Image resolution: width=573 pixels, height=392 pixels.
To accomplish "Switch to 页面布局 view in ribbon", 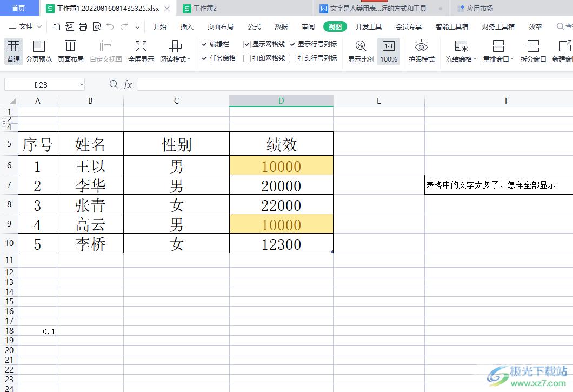I will (x=70, y=51).
